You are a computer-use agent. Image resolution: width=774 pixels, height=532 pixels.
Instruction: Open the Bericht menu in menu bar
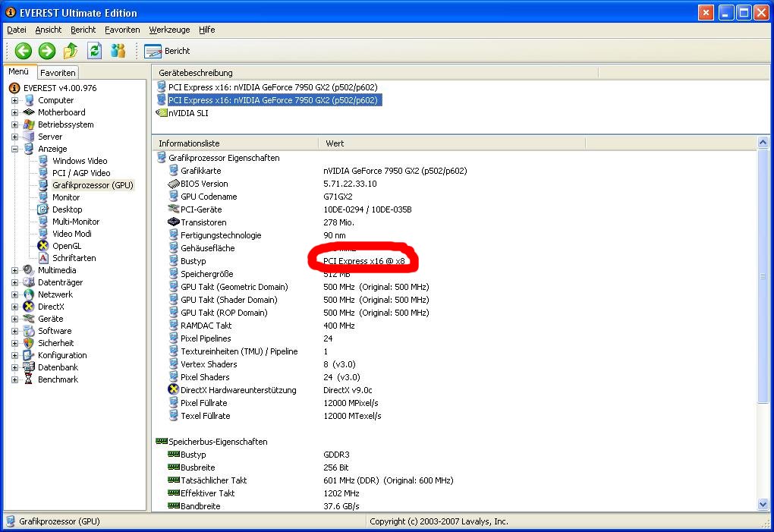click(x=83, y=30)
